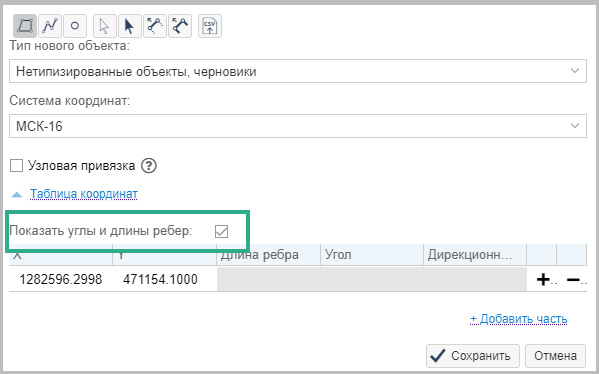Viewport: 599px width, 374px height.
Task: Select the polyline drawing tool
Action: (50, 26)
